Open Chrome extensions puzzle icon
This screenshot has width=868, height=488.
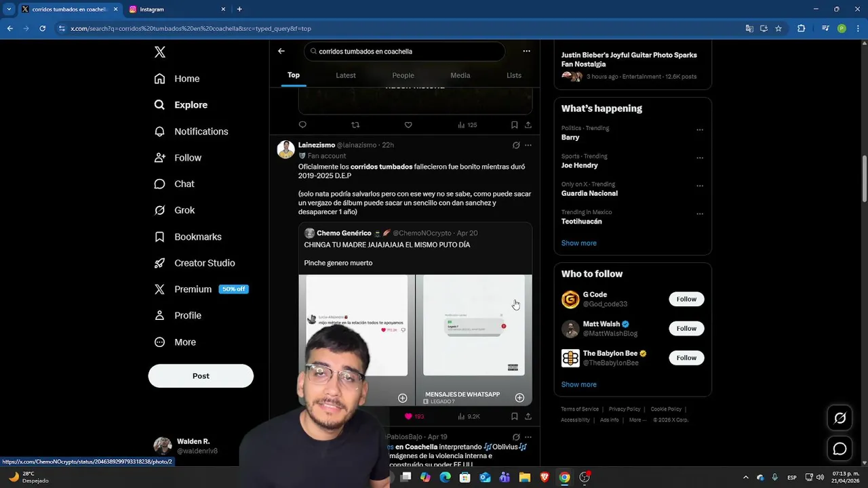[801, 28]
